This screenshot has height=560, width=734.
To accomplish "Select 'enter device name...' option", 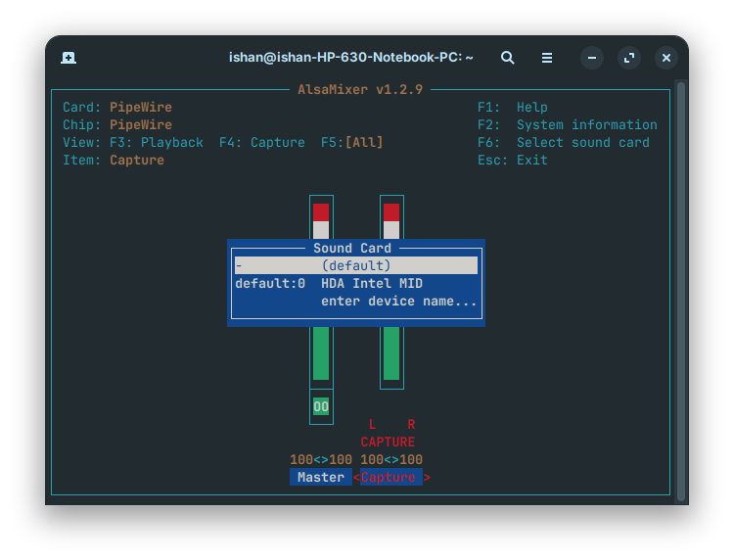I will tap(399, 302).
